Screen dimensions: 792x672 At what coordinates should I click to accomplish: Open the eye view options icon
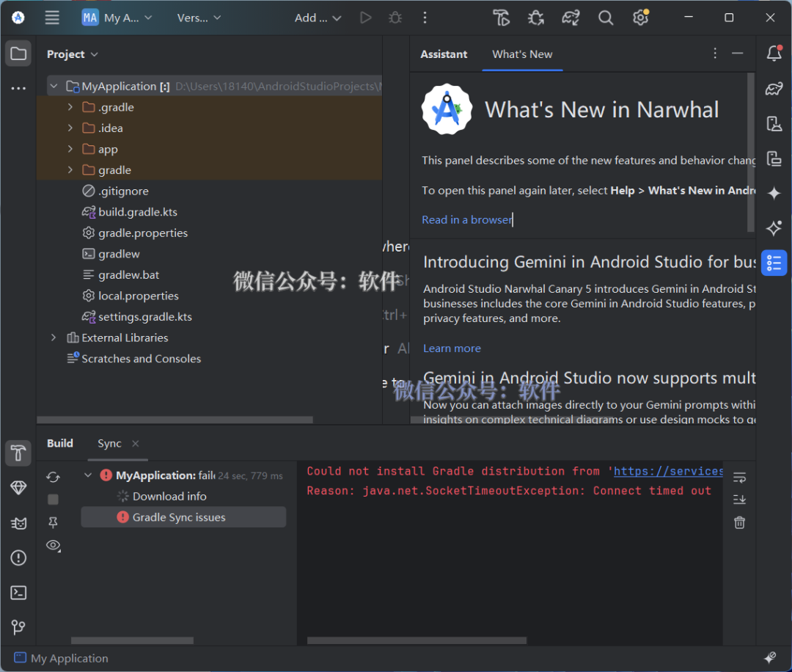53,546
